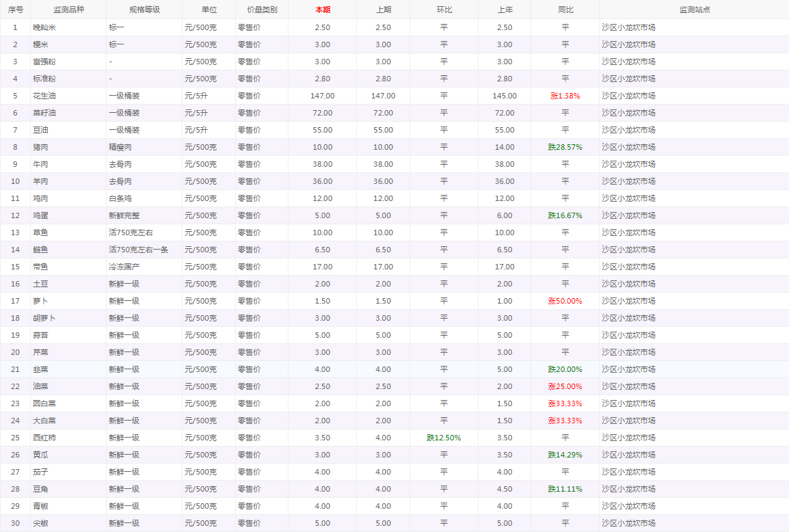The image size is (789, 532).
Task: Select the 西红柿 row's 跌12.50% cell
Action: (444, 438)
